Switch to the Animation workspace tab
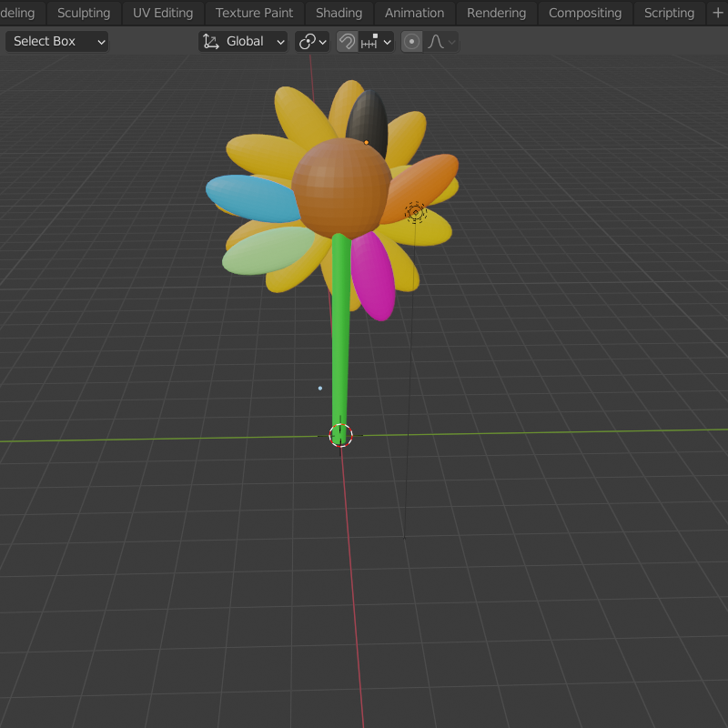Viewport: 728px width, 728px height. click(x=414, y=13)
